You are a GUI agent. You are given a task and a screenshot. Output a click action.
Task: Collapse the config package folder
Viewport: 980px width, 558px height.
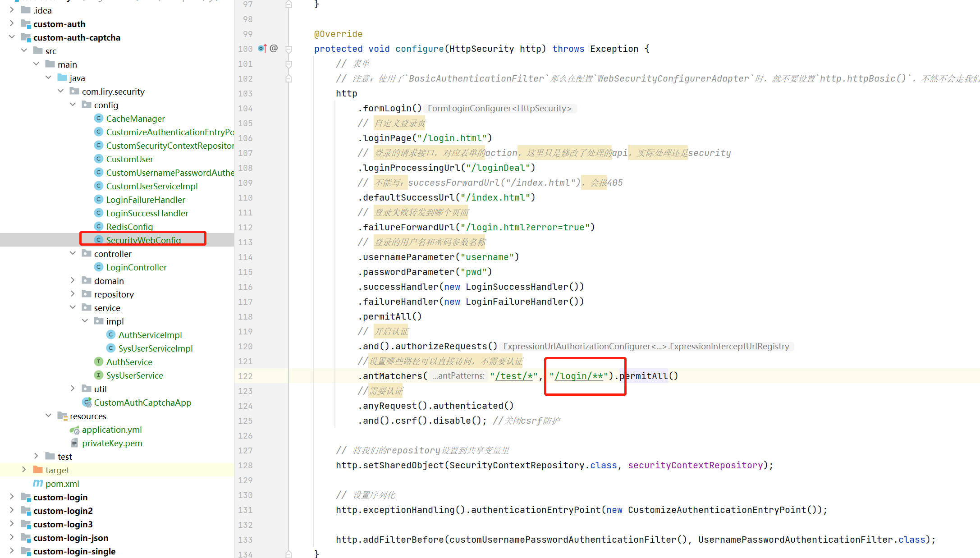73,105
